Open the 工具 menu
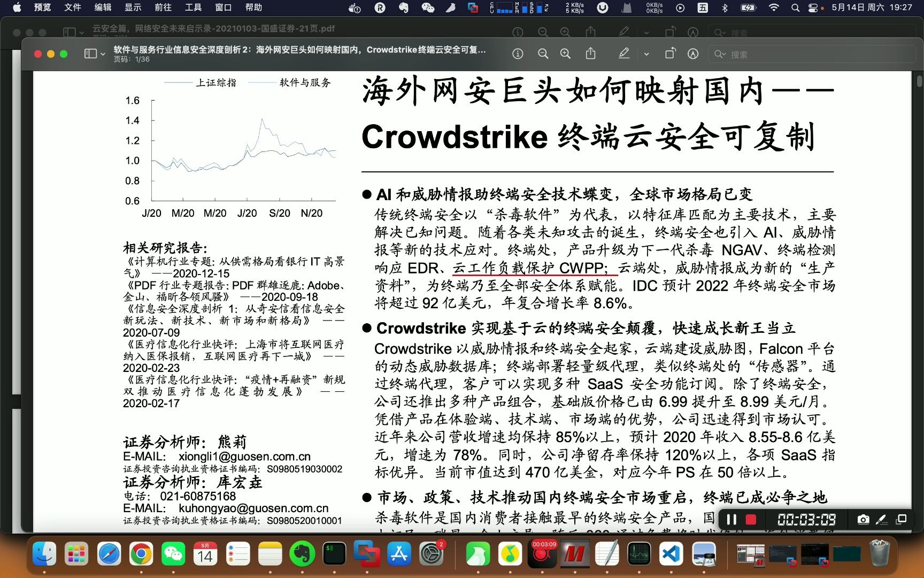Viewport: 924px width, 578px height. coord(193,7)
